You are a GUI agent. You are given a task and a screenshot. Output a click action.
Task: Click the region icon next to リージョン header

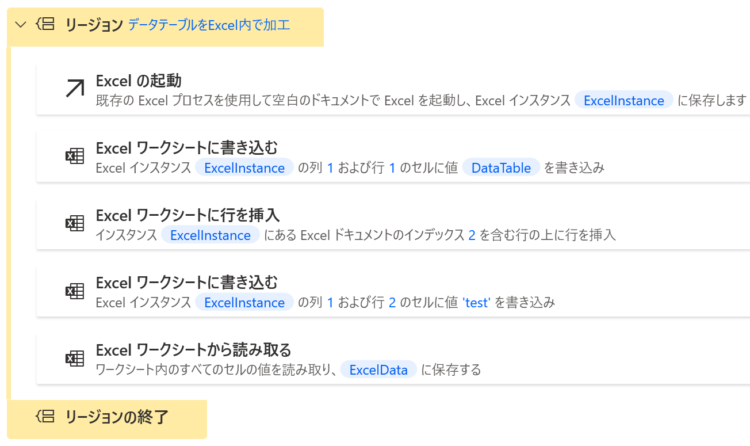pos(46,24)
